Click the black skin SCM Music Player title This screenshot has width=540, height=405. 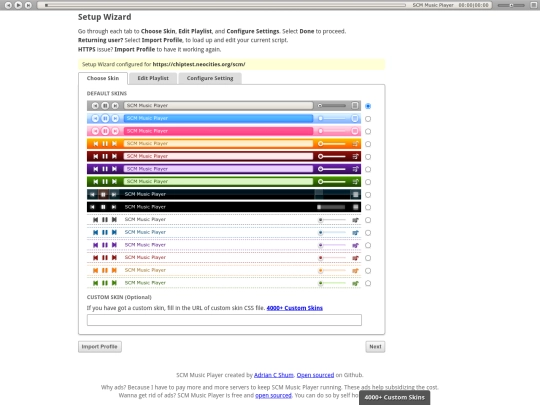coord(145,207)
